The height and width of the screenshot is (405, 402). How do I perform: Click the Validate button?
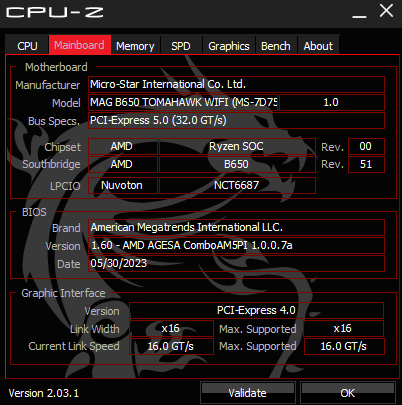[248, 393]
